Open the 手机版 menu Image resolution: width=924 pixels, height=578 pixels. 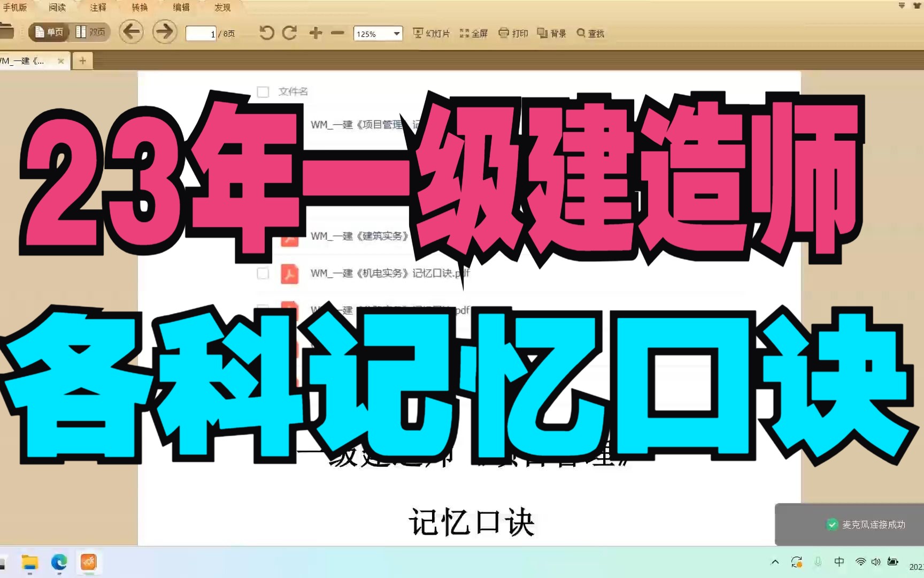[14, 7]
